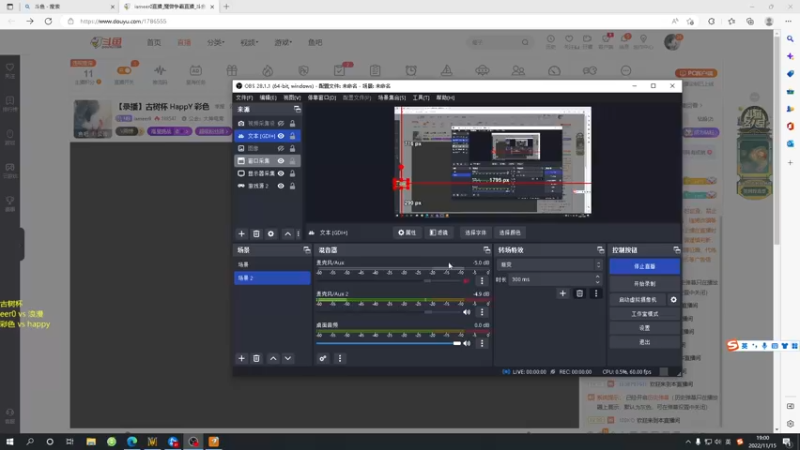Unlock the 文本 (GDI+) source
800x450 pixels.
point(292,136)
